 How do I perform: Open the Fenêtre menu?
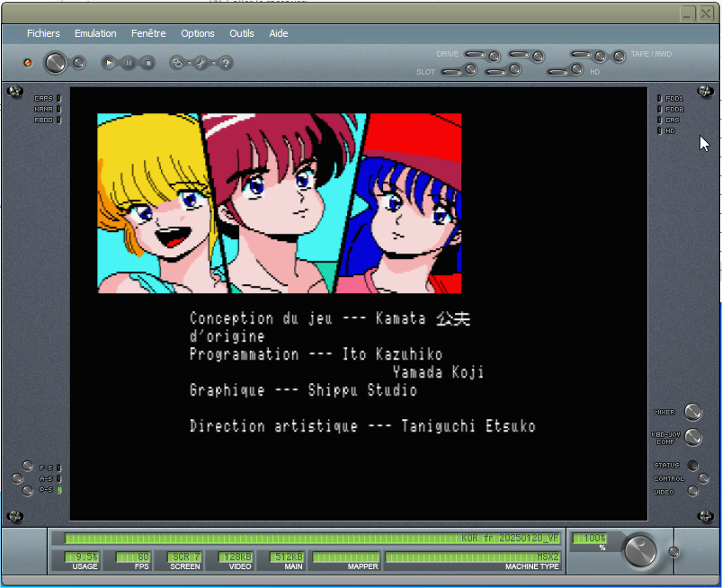point(148,33)
